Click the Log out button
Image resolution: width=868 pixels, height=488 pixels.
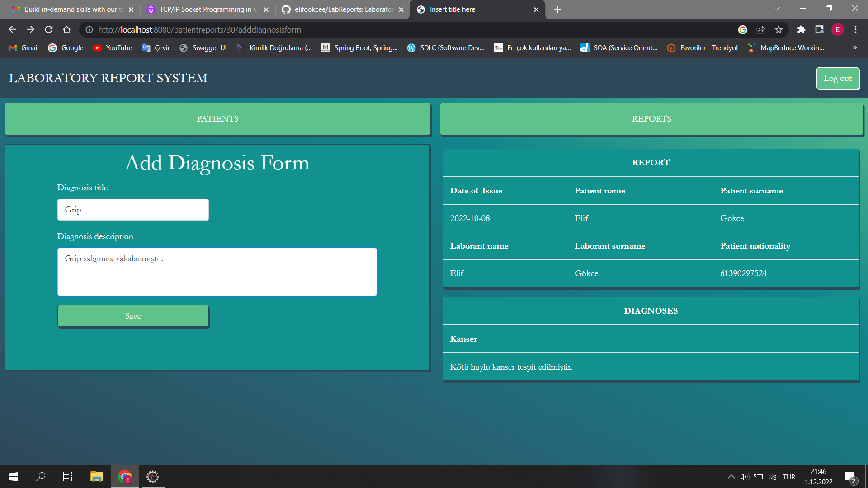point(838,78)
